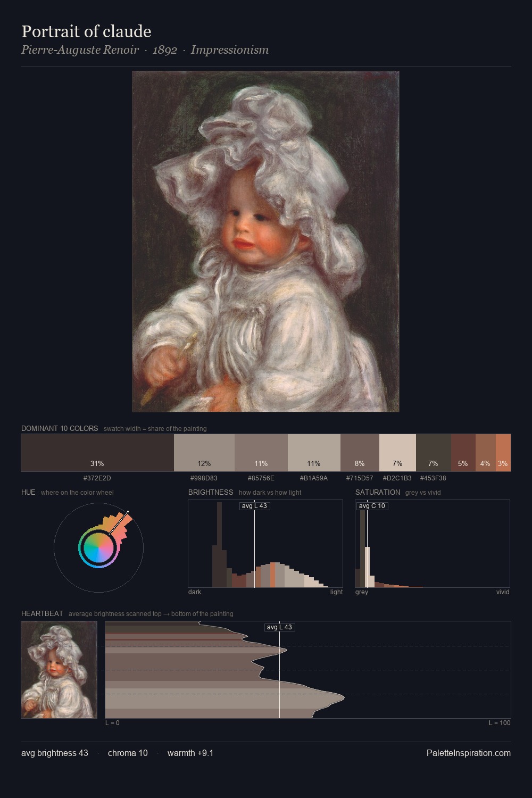Open the PaletteInspiration.com link

click(469, 753)
